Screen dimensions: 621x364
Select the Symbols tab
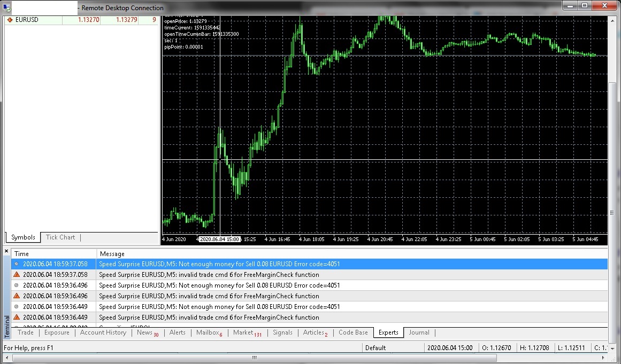coord(23,237)
